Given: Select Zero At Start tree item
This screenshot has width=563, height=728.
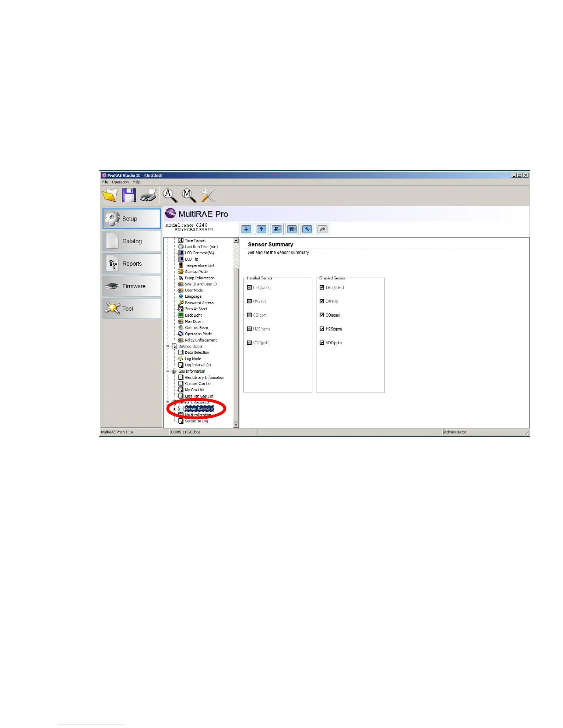Looking at the screenshot, I should coord(196,309).
